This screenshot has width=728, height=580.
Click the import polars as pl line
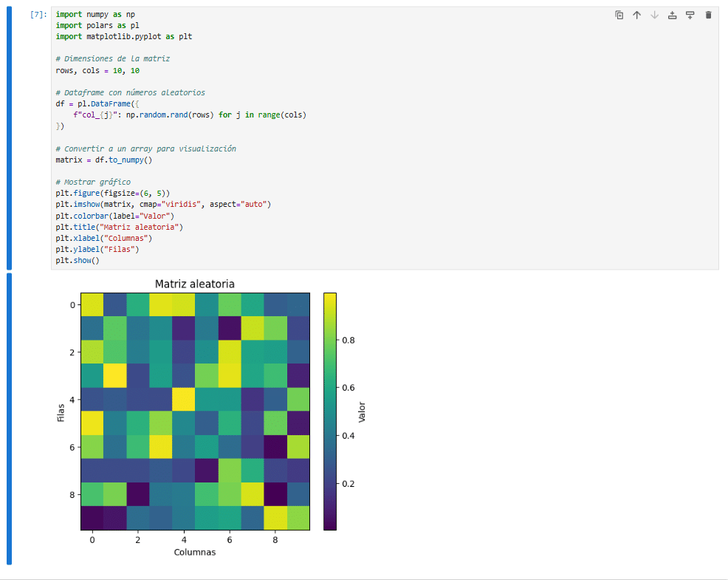coord(97,25)
